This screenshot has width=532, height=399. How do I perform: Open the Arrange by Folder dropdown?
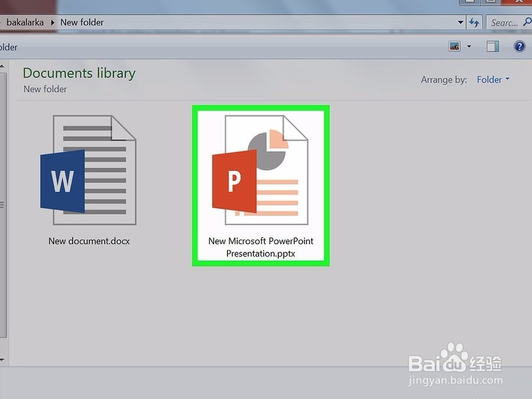coord(493,79)
